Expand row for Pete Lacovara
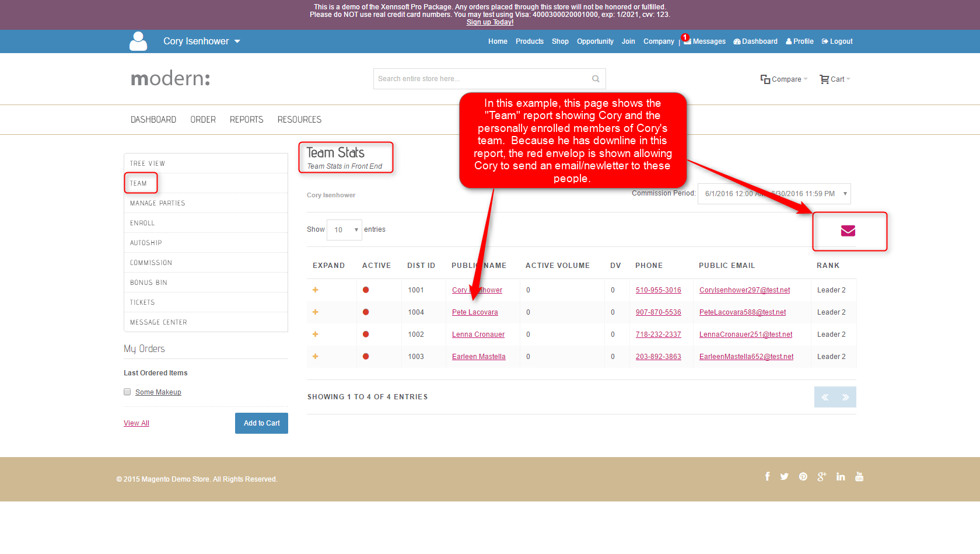This screenshot has width=980, height=554. pos(316,312)
